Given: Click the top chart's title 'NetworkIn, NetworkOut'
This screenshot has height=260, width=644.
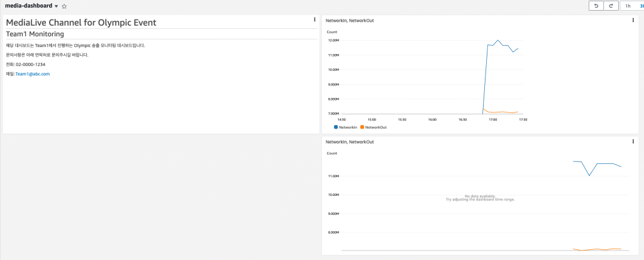Looking at the screenshot, I should [350, 21].
